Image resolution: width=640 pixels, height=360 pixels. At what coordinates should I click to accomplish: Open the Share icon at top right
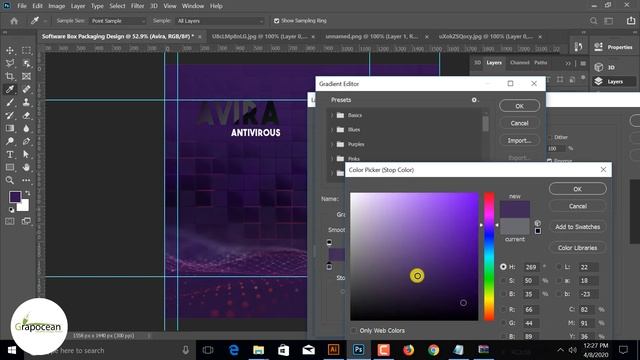(631, 21)
